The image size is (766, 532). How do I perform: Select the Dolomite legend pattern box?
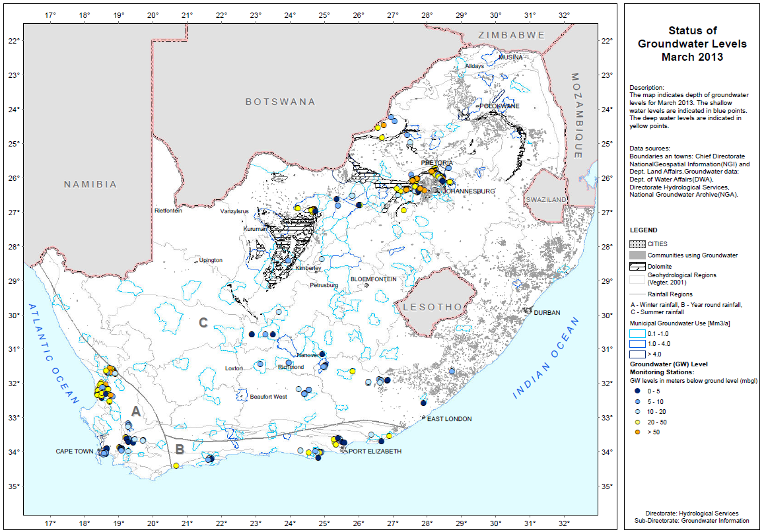[x=638, y=265]
